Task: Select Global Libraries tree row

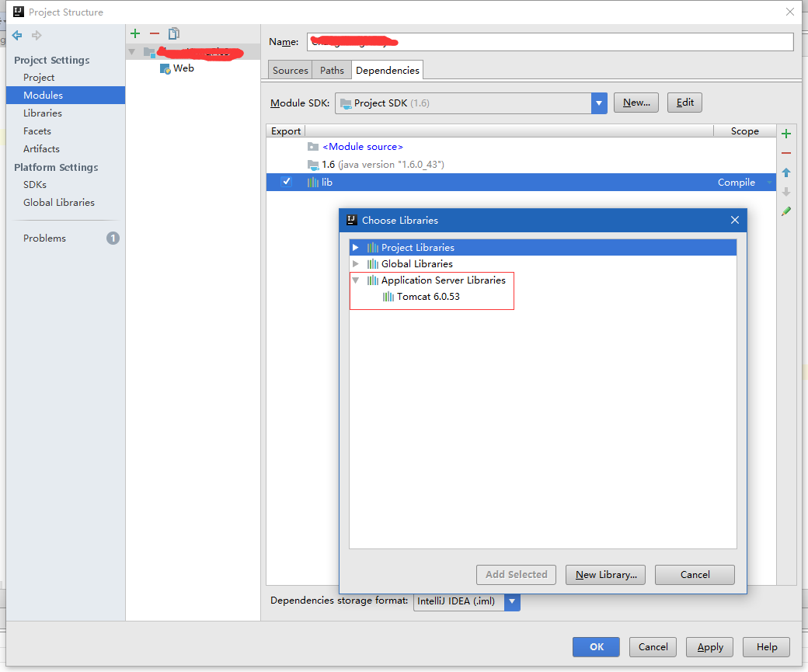Action: pos(542,264)
